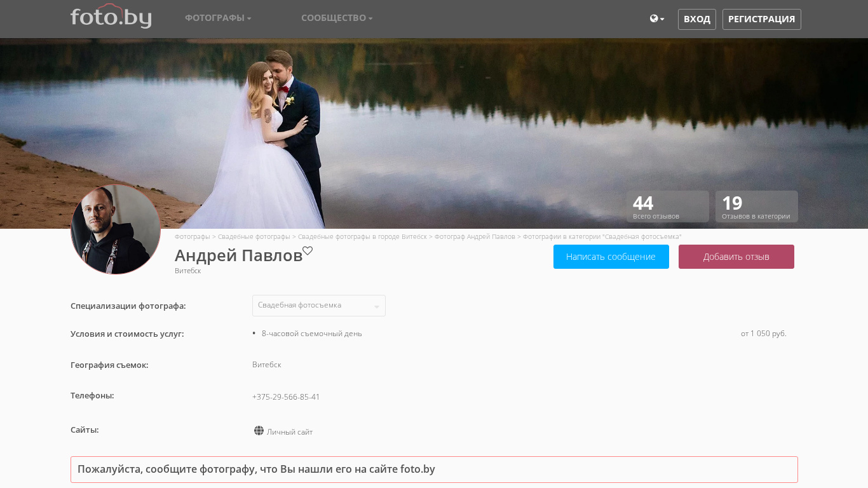Click the Фотографии в категории breadcrumb text

(x=602, y=236)
